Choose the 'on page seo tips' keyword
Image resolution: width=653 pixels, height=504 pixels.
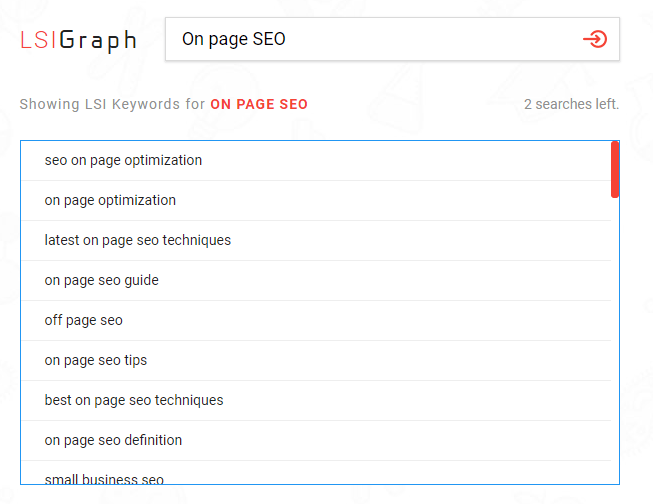click(316, 361)
